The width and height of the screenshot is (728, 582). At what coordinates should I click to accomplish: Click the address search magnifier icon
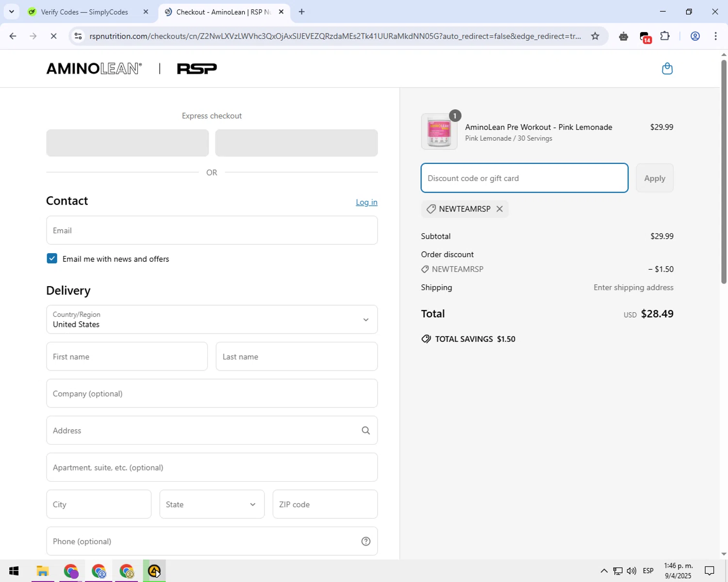[366, 431]
